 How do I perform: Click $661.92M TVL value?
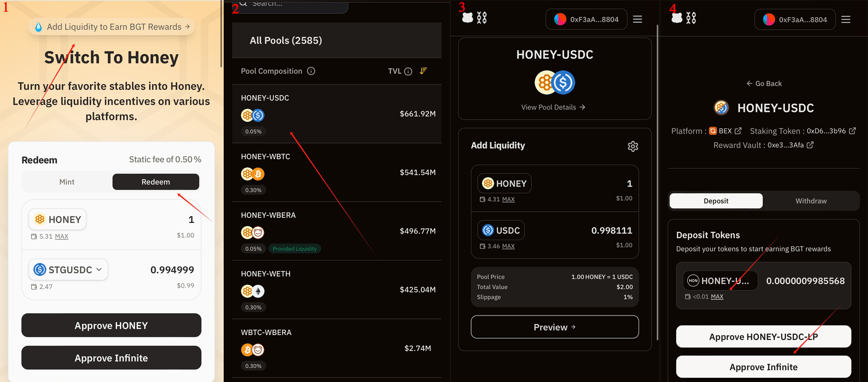pos(418,114)
